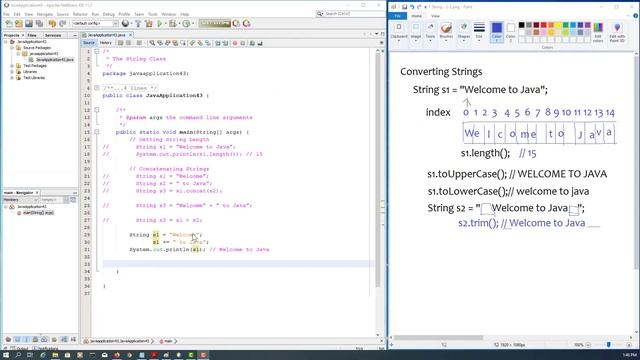640x360 pixels.
Task: Pick the red color swatch in Paint
Action: coord(543,25)
